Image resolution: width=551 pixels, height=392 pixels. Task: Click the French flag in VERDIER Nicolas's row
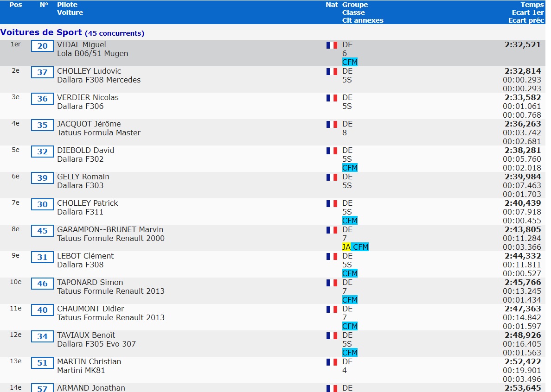tap(332, 98)
